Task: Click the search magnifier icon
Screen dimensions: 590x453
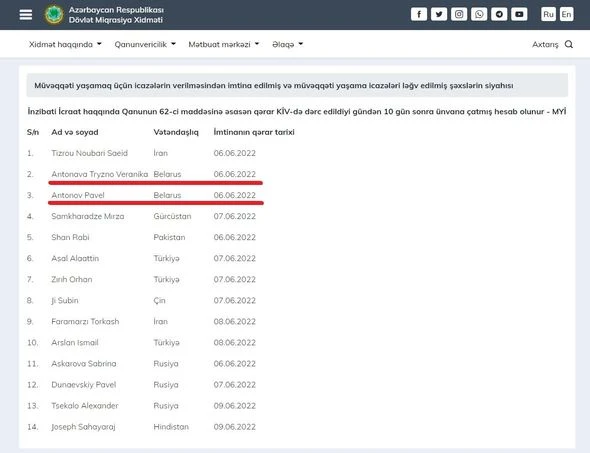Action: point(569,44)
